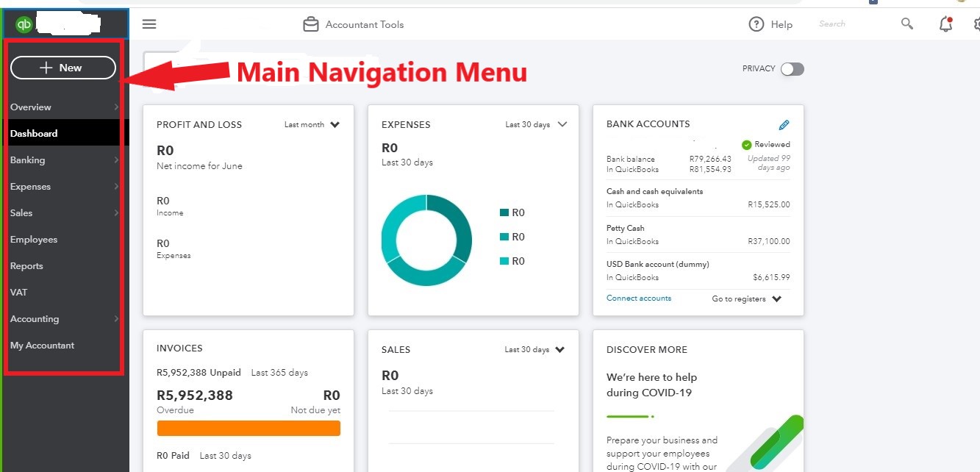Expand the Banking submenu chevron
This screenshot has width=980, height=472.
(116, 160)
